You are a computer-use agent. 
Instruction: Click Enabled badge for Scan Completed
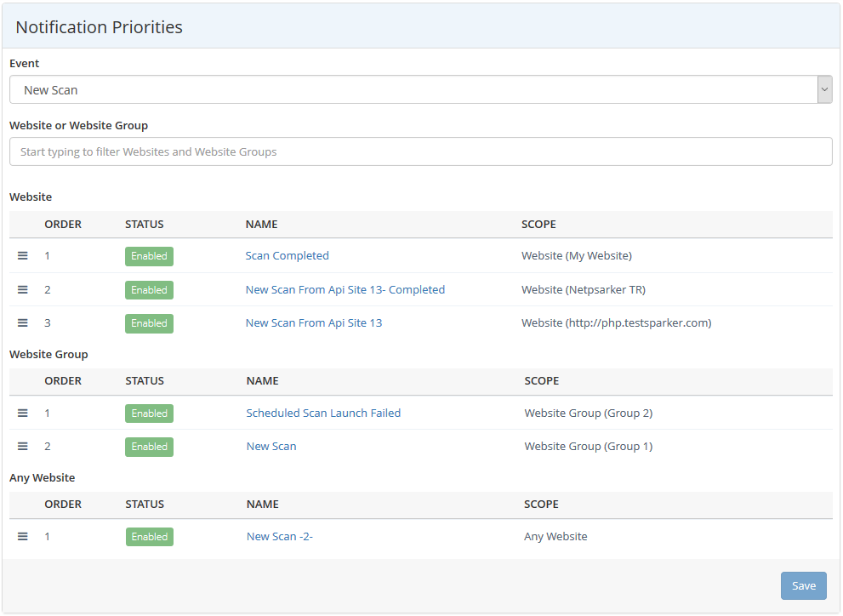coord(149,256)
